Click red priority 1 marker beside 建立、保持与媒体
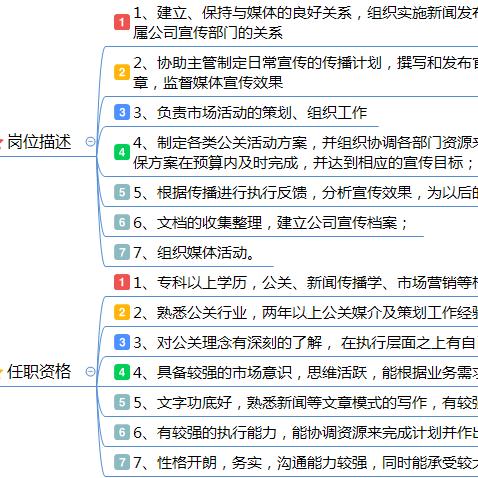Image resolution: width=478 pixels, height=478 pixels. click(122, 22)
